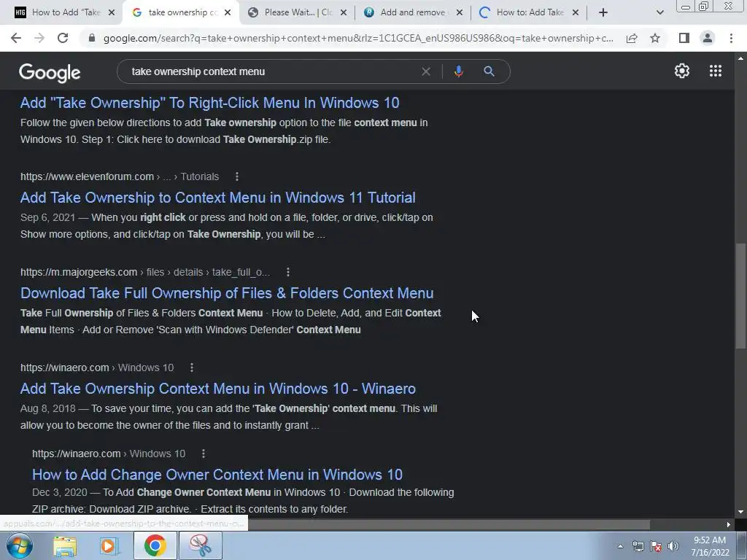747x560 pixels.
Task: Open the Winaero Take Ownership result
Action: click(217, 389)
